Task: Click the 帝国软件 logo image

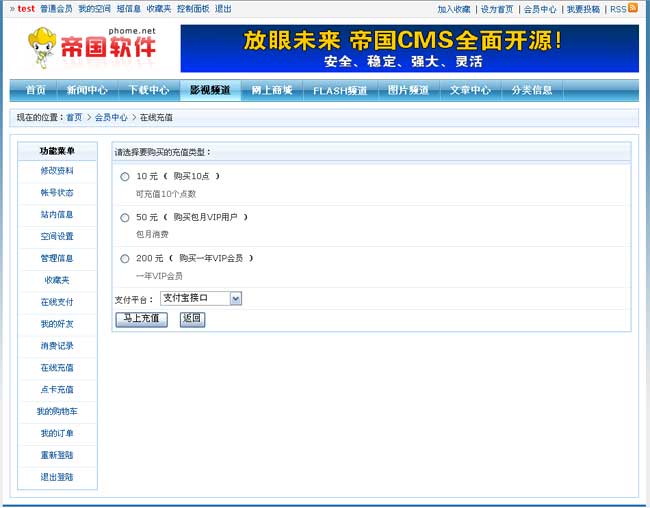Action: click(92, 48)
